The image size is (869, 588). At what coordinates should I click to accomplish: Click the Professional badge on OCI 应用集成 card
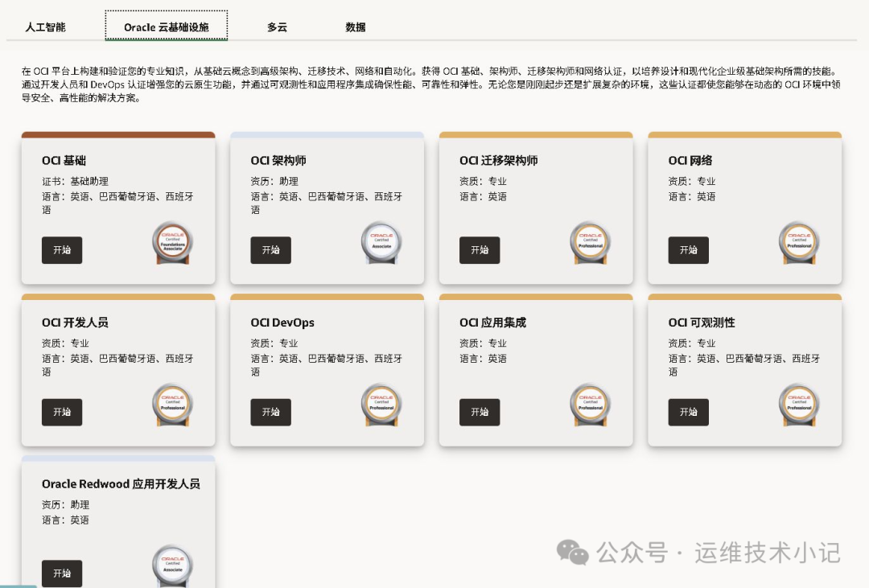(591, 405)
